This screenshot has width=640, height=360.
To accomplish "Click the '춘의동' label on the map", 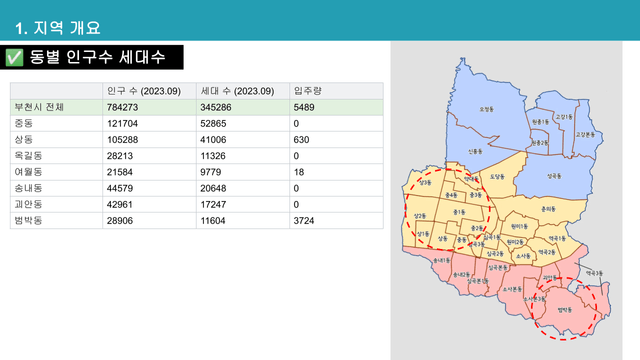I will pyautogui.click(x=548, y=209).
